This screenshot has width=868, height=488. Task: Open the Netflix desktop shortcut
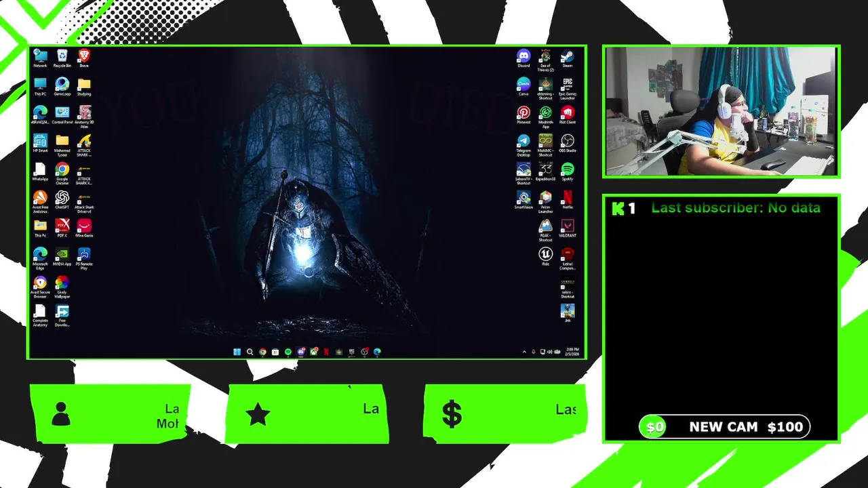(568, 200)
